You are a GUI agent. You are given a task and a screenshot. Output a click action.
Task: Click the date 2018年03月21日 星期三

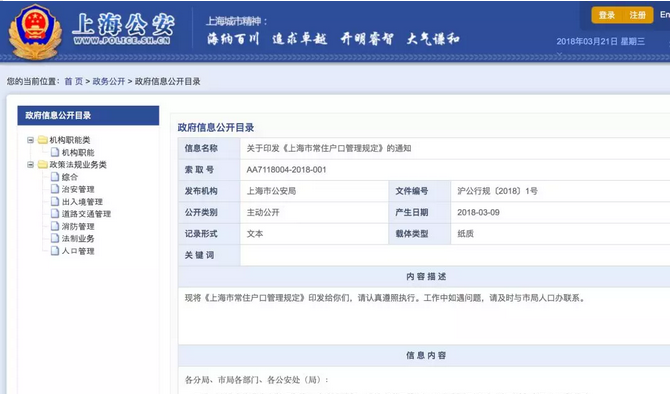pos(600,41)
